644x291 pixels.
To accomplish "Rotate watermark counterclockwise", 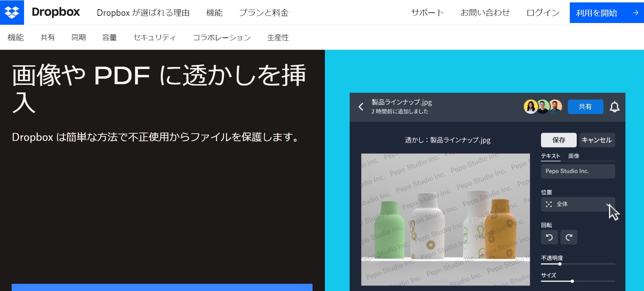I will click(549, 237).
